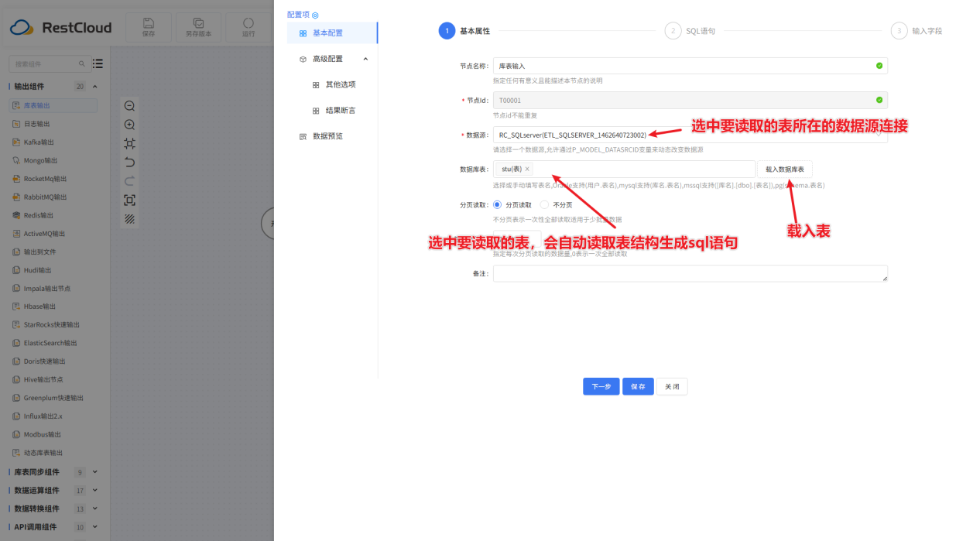Viewport: 980px width, 541px height.
Task: Open the 基本配置 menu item
Action: click(x=332, y=33)
